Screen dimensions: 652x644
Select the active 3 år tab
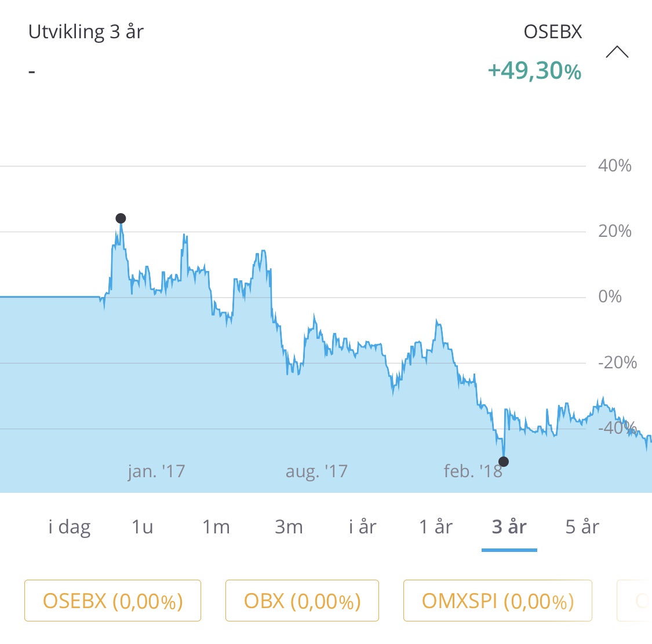point(509,527)
